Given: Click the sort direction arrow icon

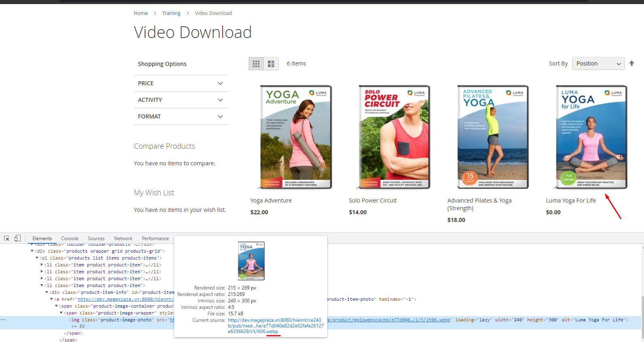Looking at the screenshot, I should pos(632,63).
